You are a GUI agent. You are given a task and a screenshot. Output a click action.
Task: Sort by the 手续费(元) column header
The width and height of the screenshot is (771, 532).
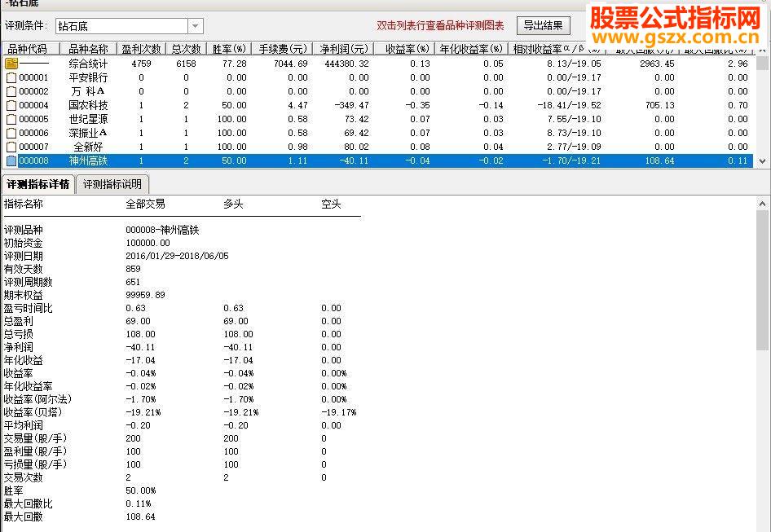pyautogui.click(x=282, y=49)
